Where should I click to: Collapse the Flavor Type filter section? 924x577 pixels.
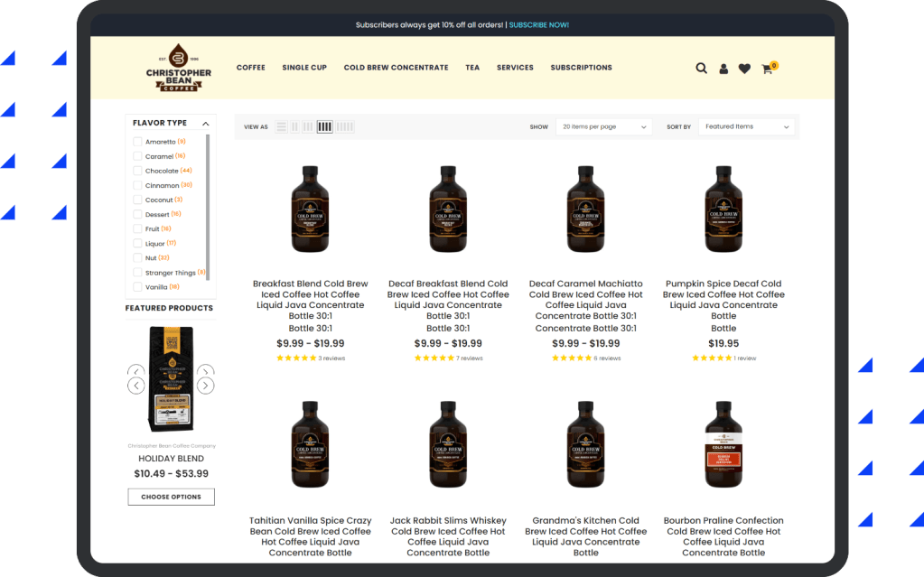[205, 124]
